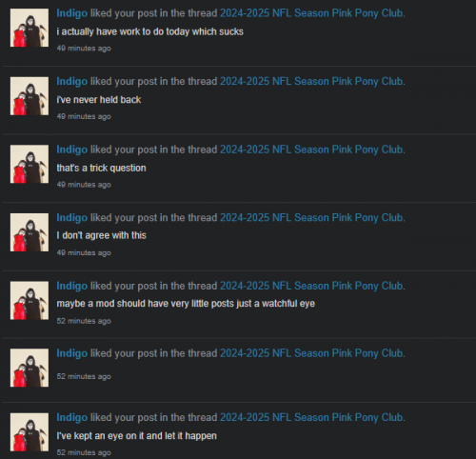Click Indigo name above 'maybe a mod should' post

pos(72,286)
